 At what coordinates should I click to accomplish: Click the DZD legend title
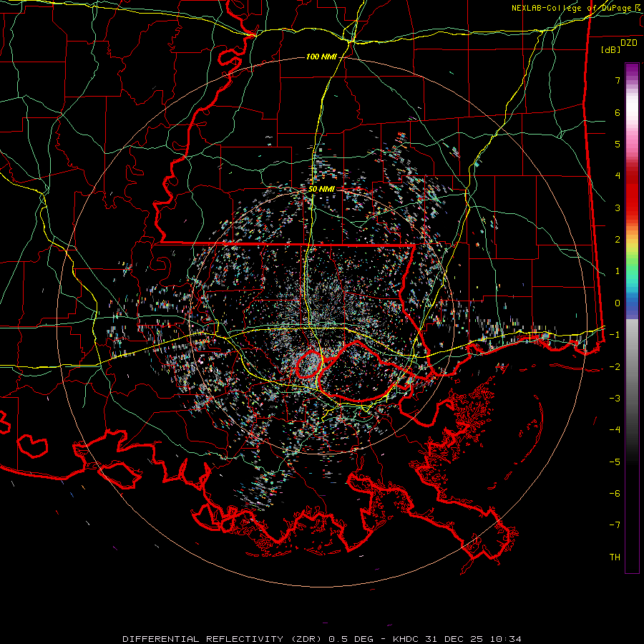click(629, 43)
